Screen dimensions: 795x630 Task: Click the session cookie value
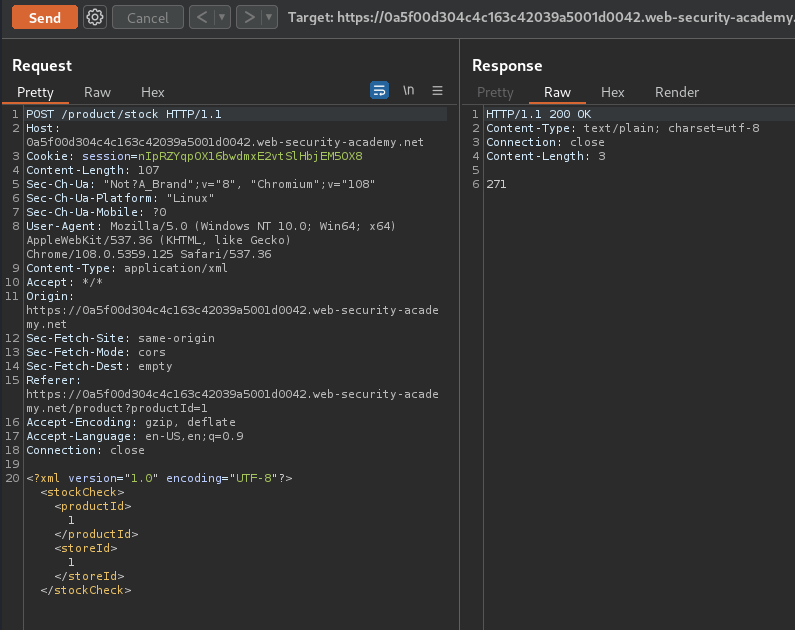coord(250,156)
